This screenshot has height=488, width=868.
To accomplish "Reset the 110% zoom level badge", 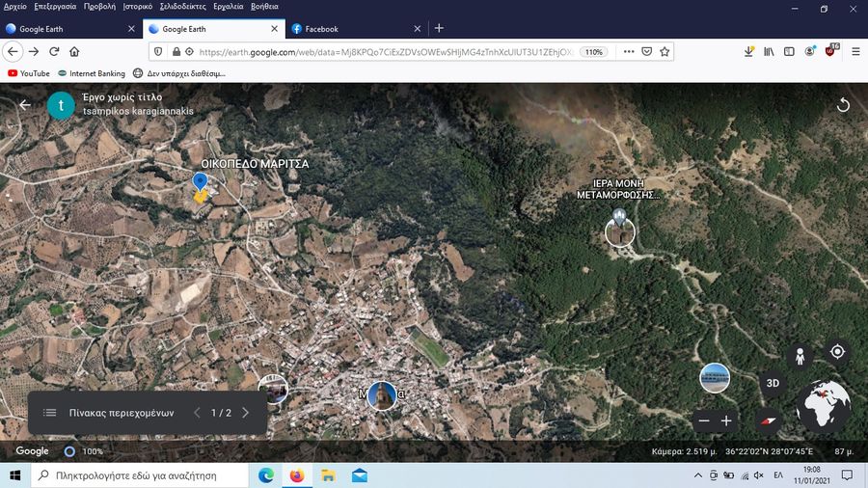I will click(x=594, y=52).
